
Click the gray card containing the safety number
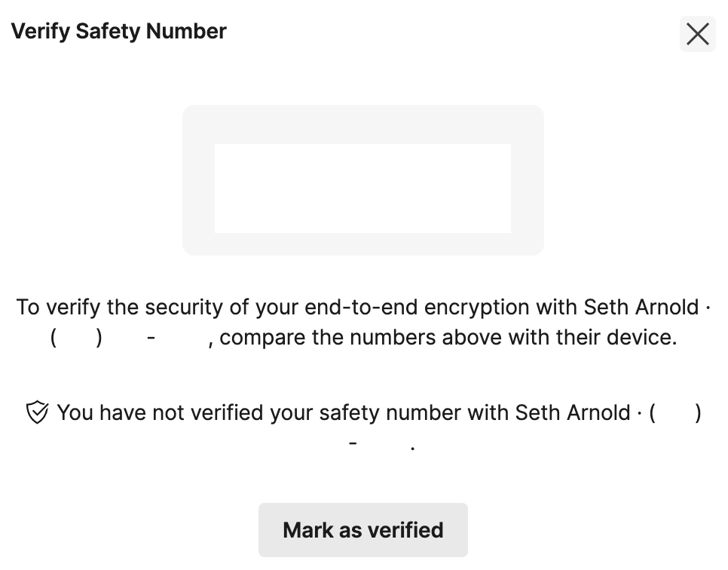tap(363, 180)
